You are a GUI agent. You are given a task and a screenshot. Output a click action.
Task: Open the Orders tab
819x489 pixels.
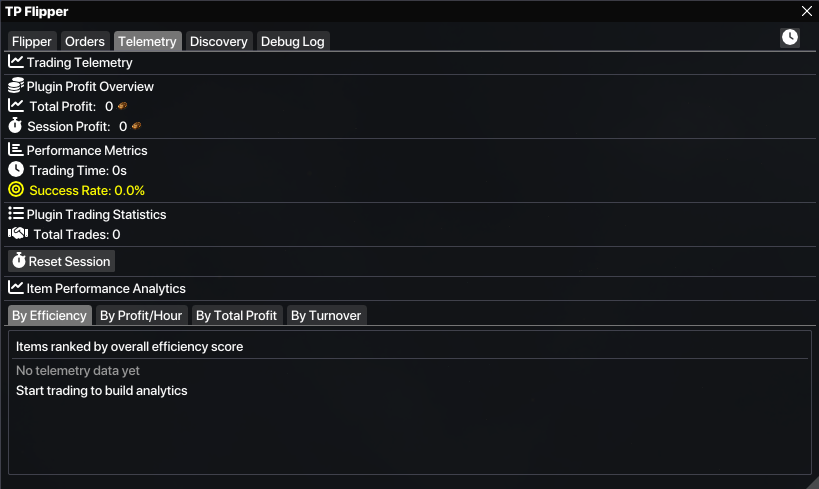(x=85, y=41)
